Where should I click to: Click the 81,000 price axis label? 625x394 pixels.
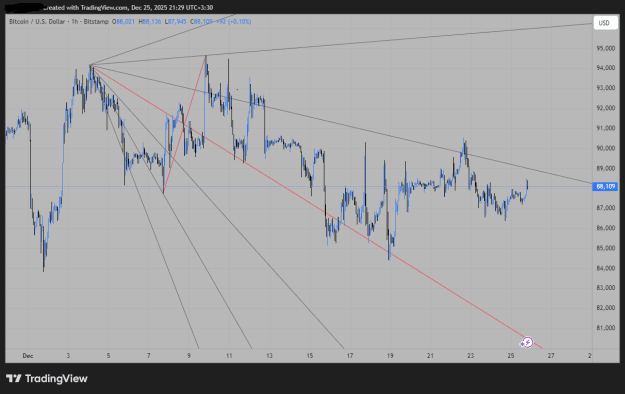605,328
